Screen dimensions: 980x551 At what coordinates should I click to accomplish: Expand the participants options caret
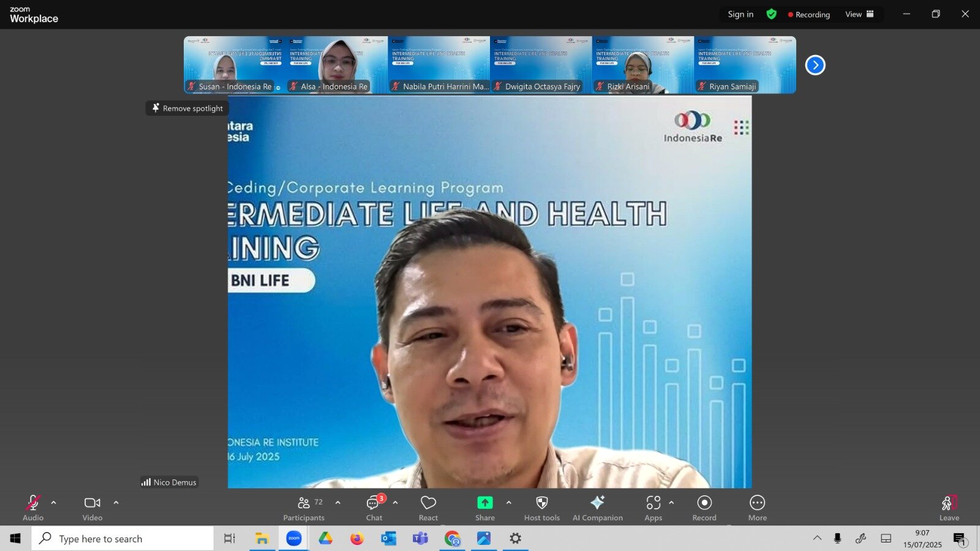tap(338, 503)
